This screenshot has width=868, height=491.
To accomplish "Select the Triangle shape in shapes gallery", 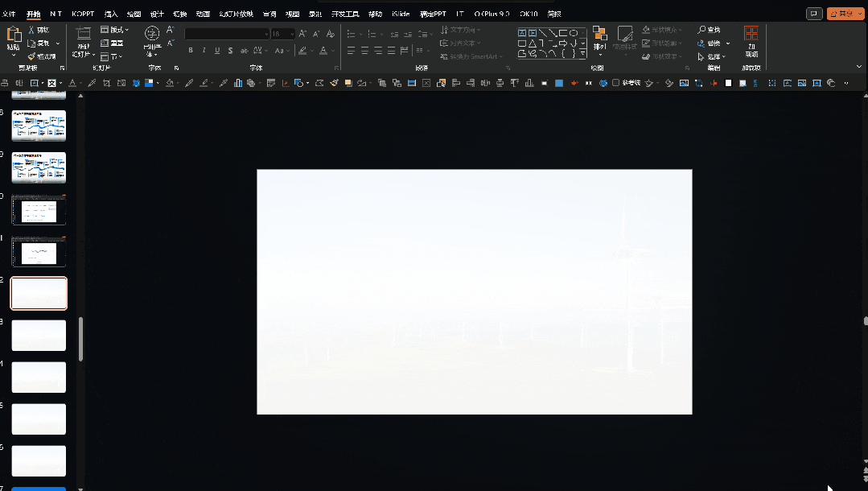I will pyautogui.click(x=532, y=43).
